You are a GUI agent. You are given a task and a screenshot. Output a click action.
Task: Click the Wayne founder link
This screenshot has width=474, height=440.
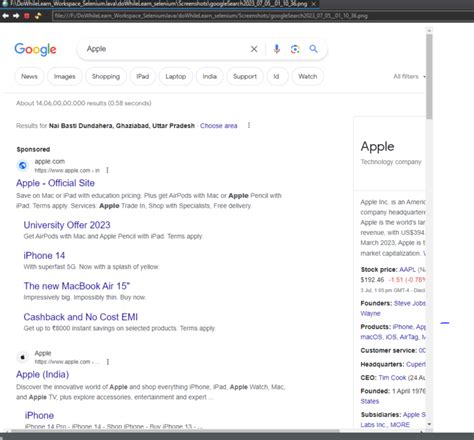[x=370, y=313]
